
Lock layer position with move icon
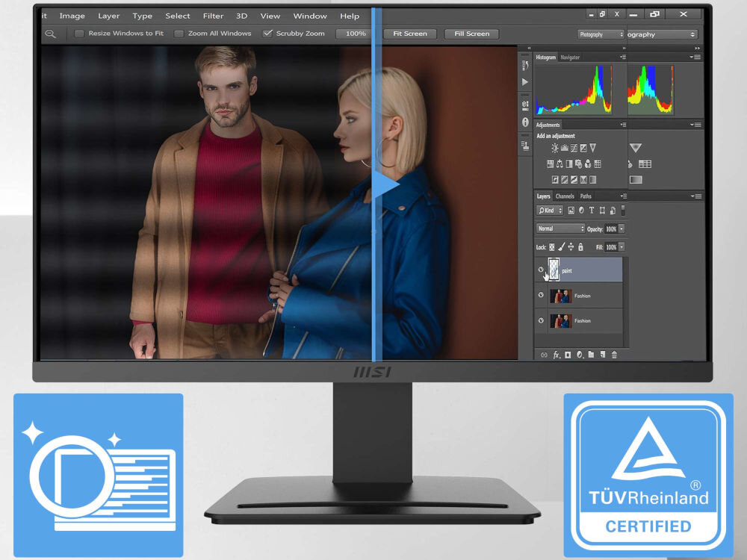pos(571,246)
